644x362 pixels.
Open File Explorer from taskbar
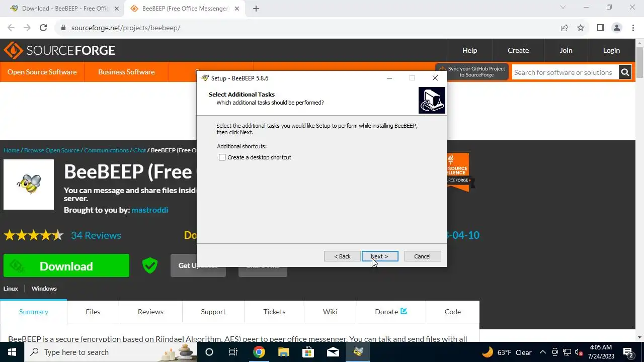pyautogui.click(x=283, y=352)
